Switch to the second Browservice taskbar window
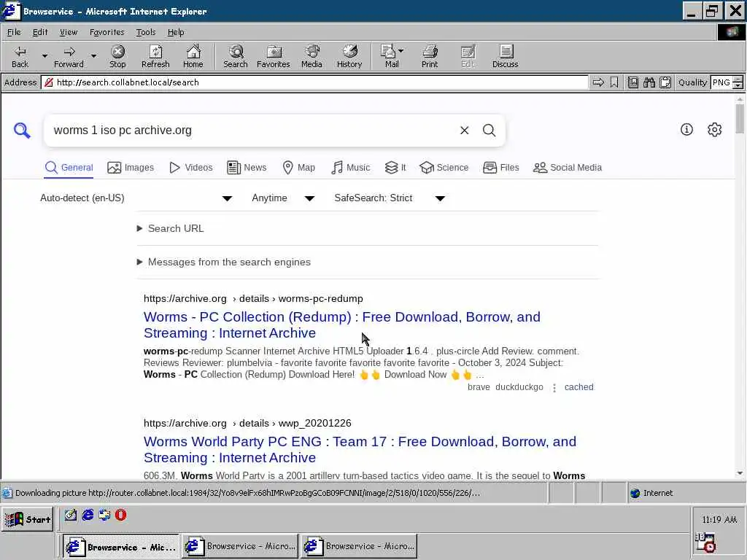This screenshot has height=560, width=747. click(240, 546)
